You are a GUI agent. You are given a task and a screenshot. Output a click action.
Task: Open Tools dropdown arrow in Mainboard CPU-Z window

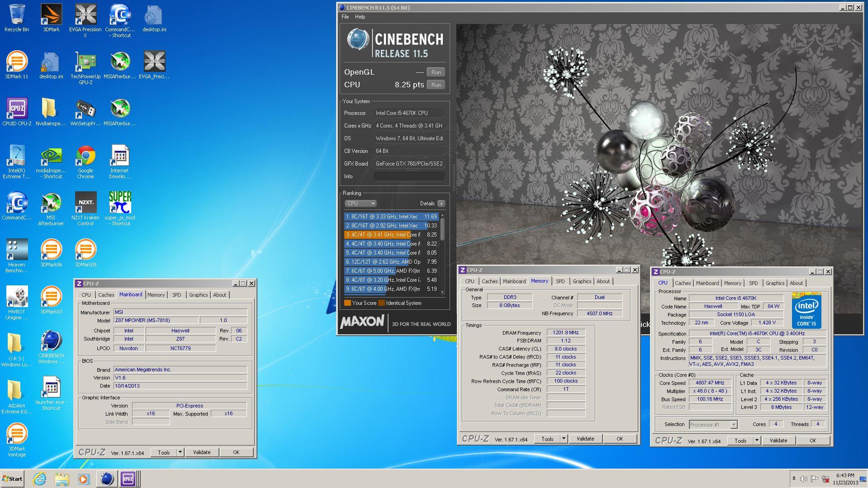pos(180,452)
